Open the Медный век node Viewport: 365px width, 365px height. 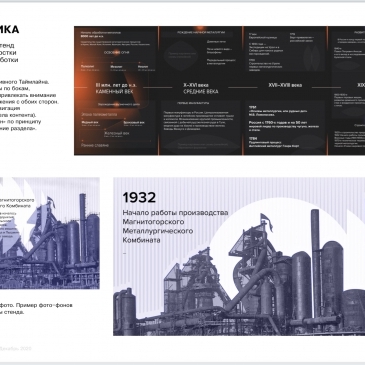click(x=90, y=123)
